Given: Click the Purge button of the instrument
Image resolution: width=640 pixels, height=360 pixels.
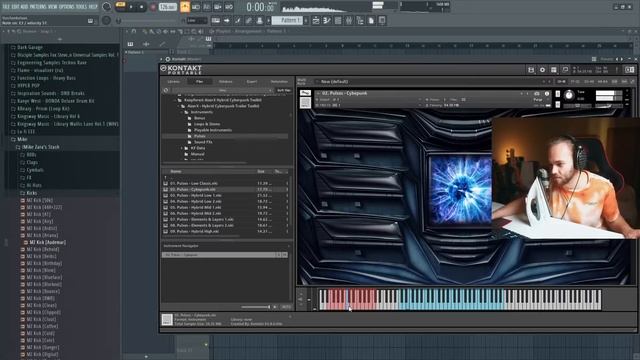Looking at the screenshot, I should (538, 100).
